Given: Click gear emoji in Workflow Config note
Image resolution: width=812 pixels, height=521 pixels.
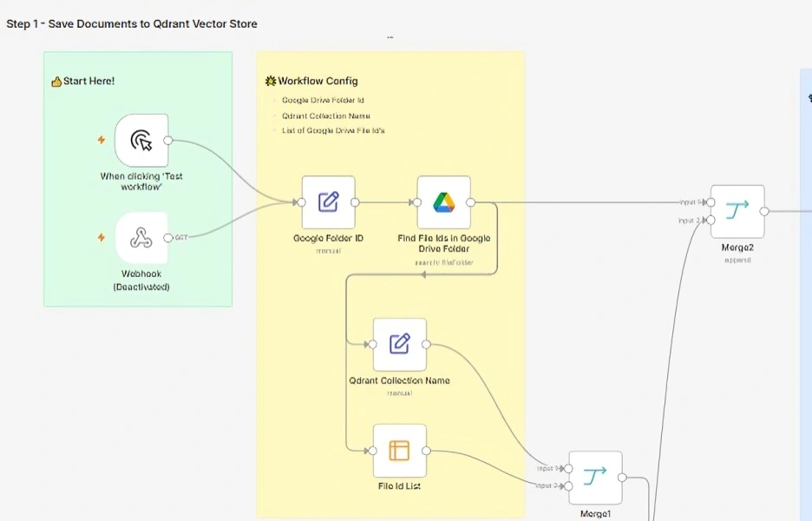Looking at the screenshot, I should [271, 81].
